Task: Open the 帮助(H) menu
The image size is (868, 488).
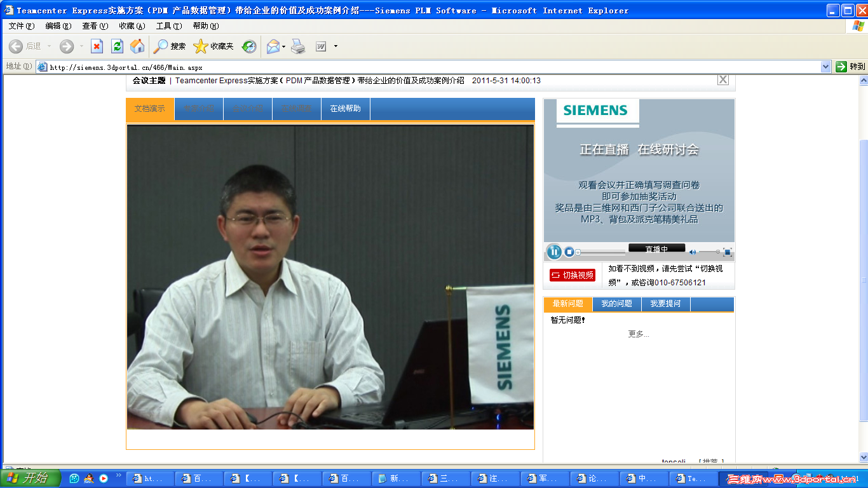Action: coord(206,26)
